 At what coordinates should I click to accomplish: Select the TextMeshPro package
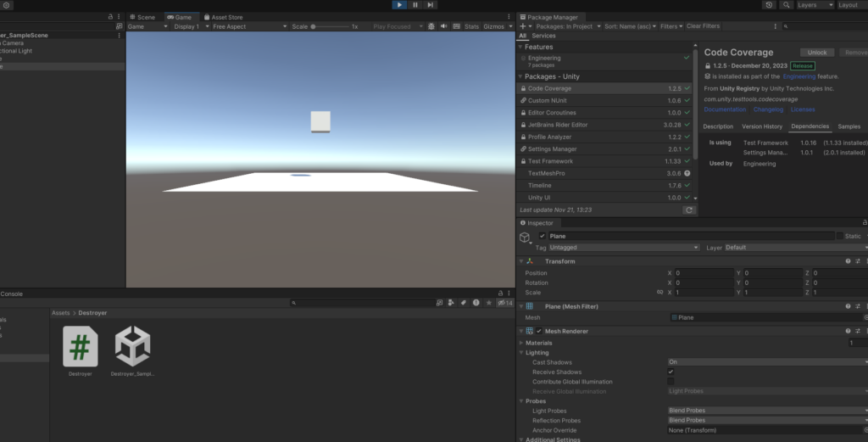[x=604, y=173]
